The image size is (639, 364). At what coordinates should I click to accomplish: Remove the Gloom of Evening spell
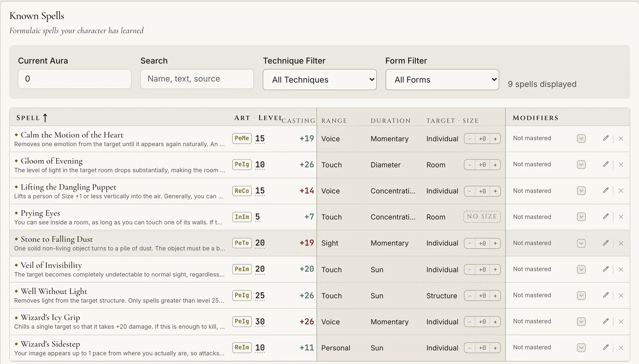tap(621, 164)
